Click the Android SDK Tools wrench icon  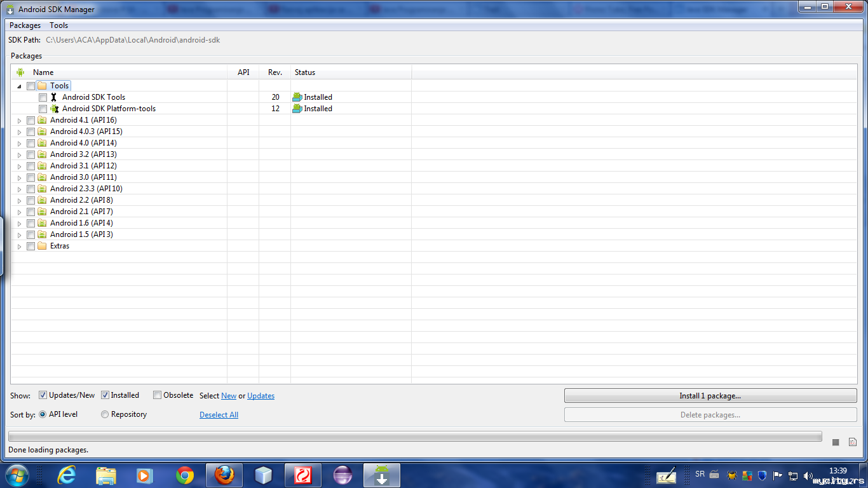coord(54,97)
